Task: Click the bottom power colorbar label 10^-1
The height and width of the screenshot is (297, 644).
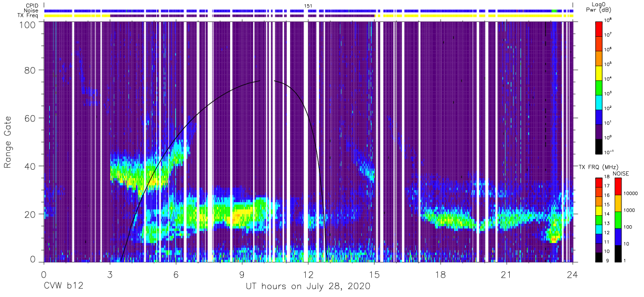Action: coord(608,151)
